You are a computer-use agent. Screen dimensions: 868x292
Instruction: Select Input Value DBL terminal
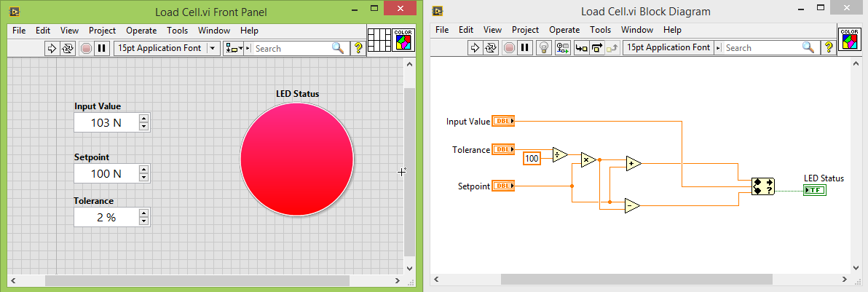(503, 121)
